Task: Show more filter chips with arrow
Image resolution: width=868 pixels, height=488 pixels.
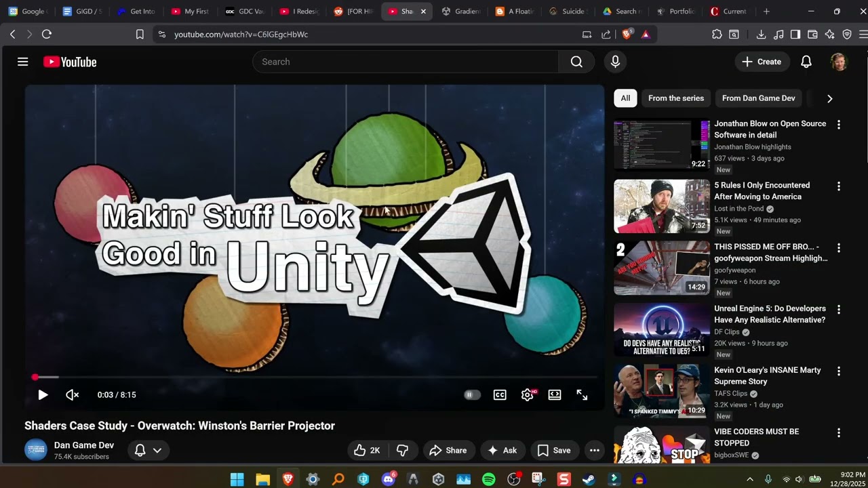Action: 829,98
